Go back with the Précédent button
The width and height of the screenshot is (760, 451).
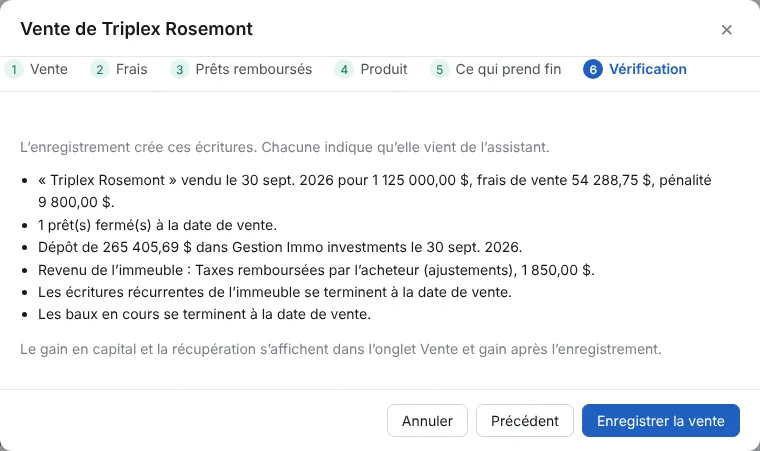pyautogui.click(x=524, y=420)
